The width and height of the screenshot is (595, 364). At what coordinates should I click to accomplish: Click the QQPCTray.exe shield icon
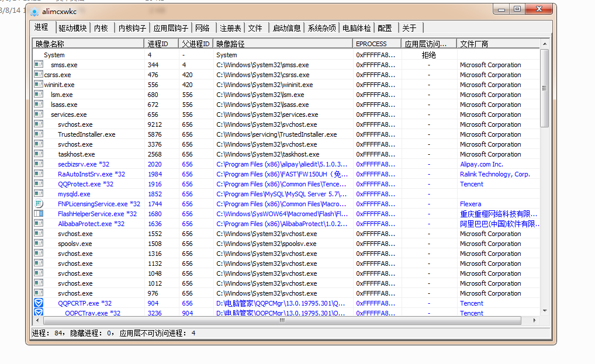tap(39, 312)
